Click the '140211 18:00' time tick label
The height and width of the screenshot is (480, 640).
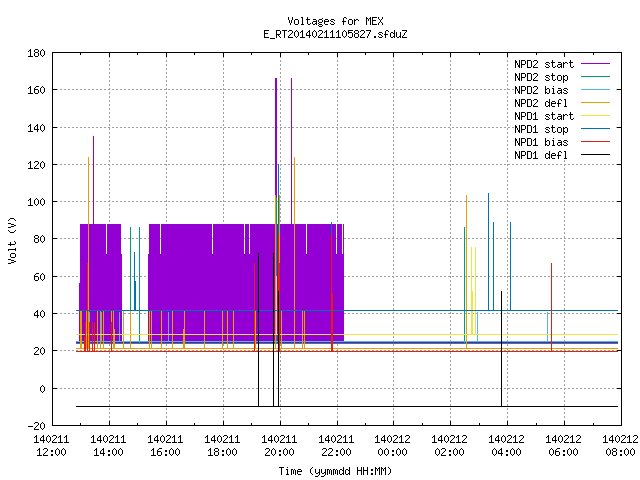(x=222, y=446)
